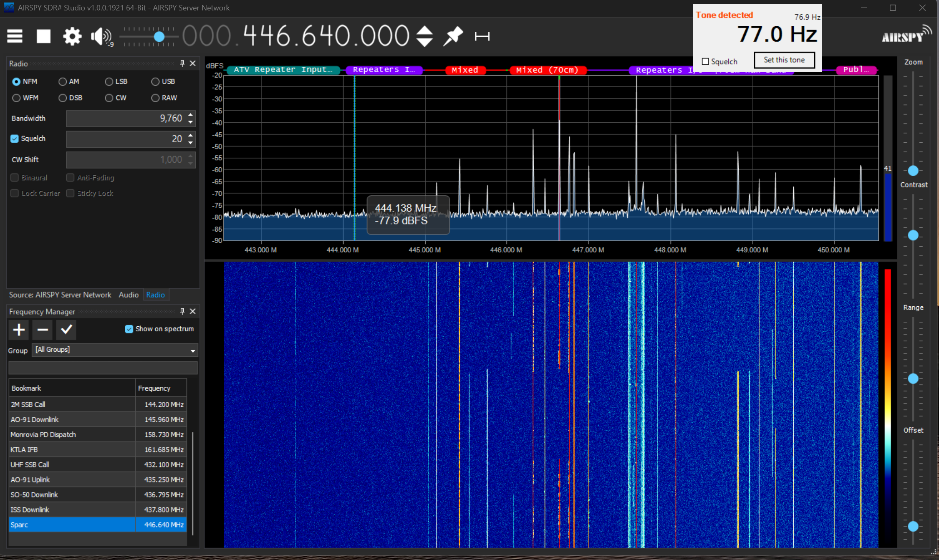Decrease Squelch value with down stepper arrow
This screenshot has height=560, width=939.
point(190,143)
